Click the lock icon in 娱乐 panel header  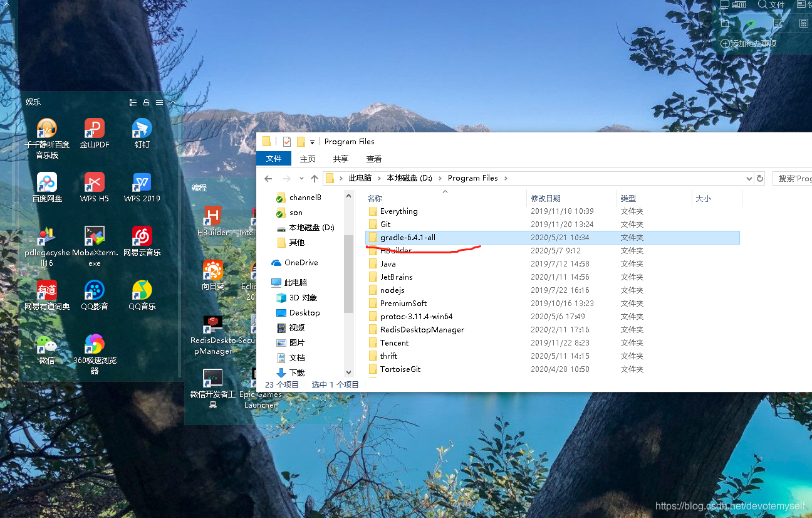point(146,102)
